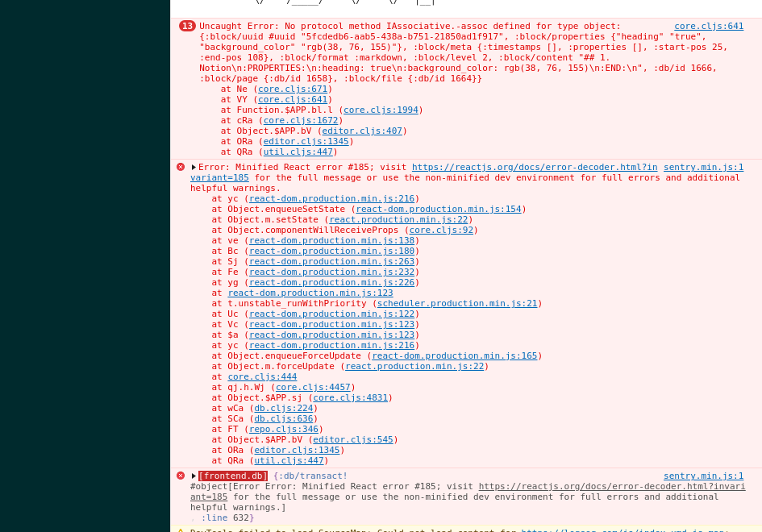This screenshot has height=532, width=762.
Task: Open react-dom.production.min.js:263 at Sj
Action: [x=332, y=261]
